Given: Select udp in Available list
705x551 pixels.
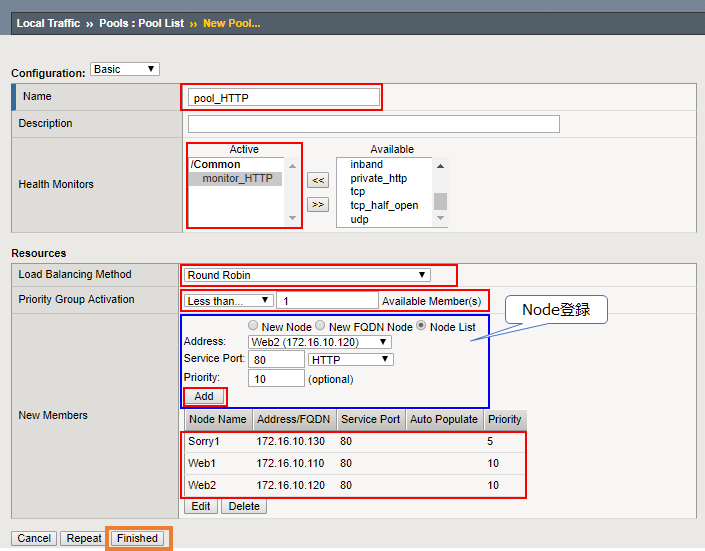Looking at the screenshot, I should (x=359, y=220).
